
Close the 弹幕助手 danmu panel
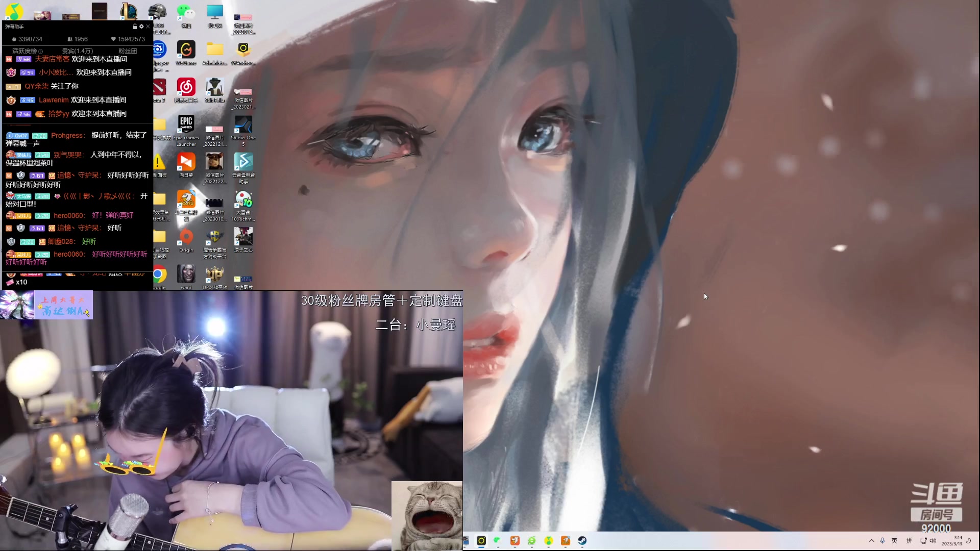tap(148, 27)
